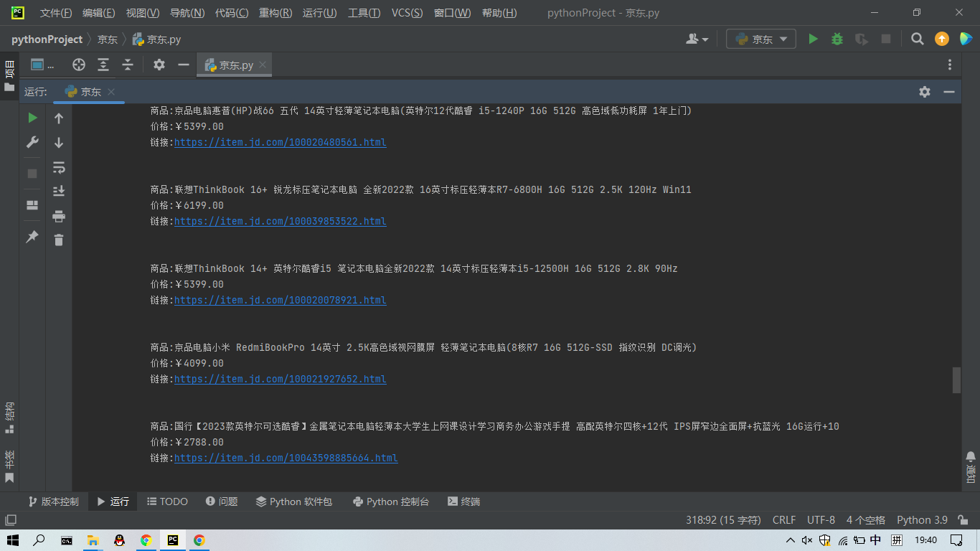Select the 京东.py editor tab

235,65
